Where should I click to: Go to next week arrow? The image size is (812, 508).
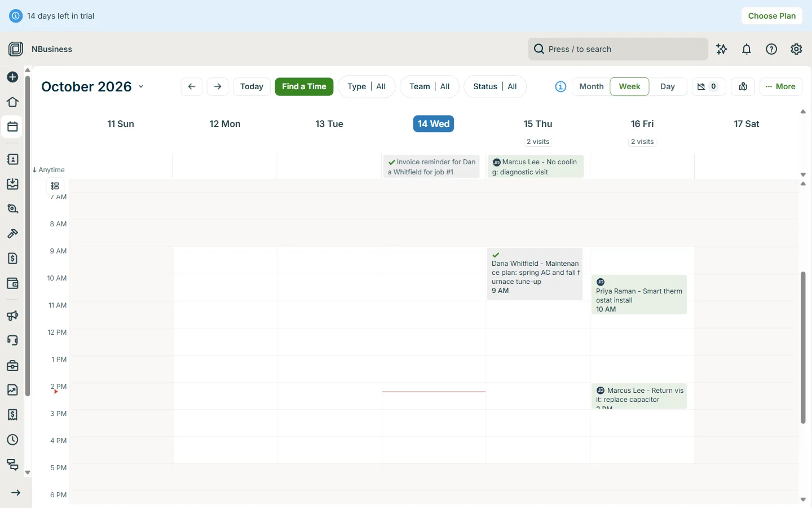click(218, 86)
